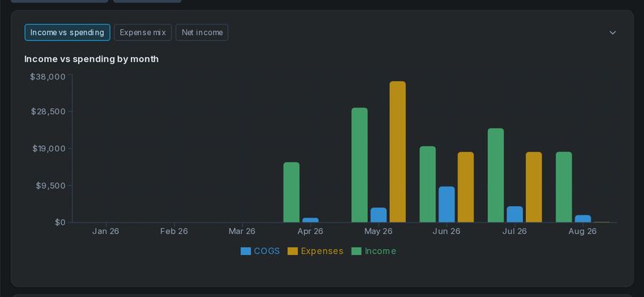The width and height of the screenshot is (644, 297).
Task: Click the COGS legend label
Action: pyautogui.click(x=267, y=251)
